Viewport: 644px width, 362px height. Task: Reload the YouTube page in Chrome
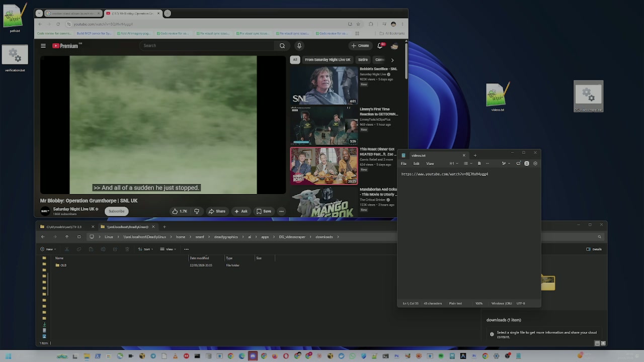[58, 24]
